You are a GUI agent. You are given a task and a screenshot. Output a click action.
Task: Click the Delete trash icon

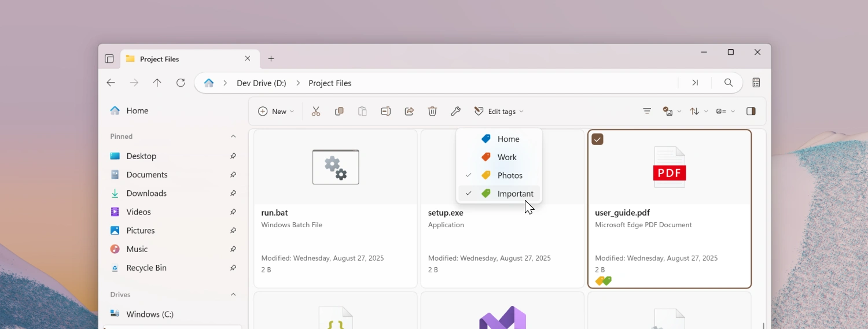[432, 112]
